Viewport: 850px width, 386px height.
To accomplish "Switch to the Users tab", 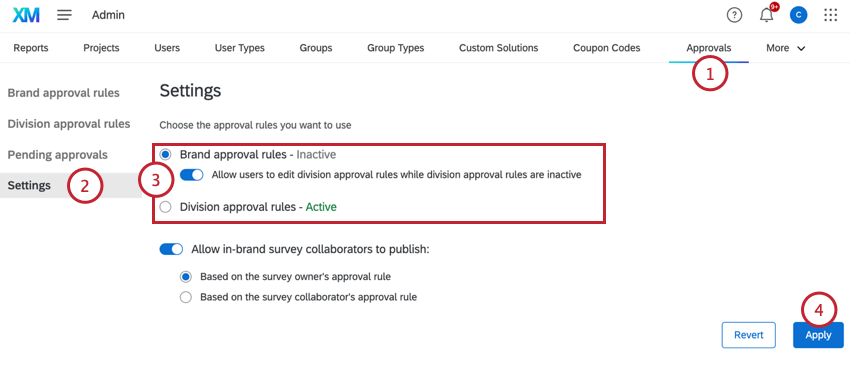I will [167, 48].
